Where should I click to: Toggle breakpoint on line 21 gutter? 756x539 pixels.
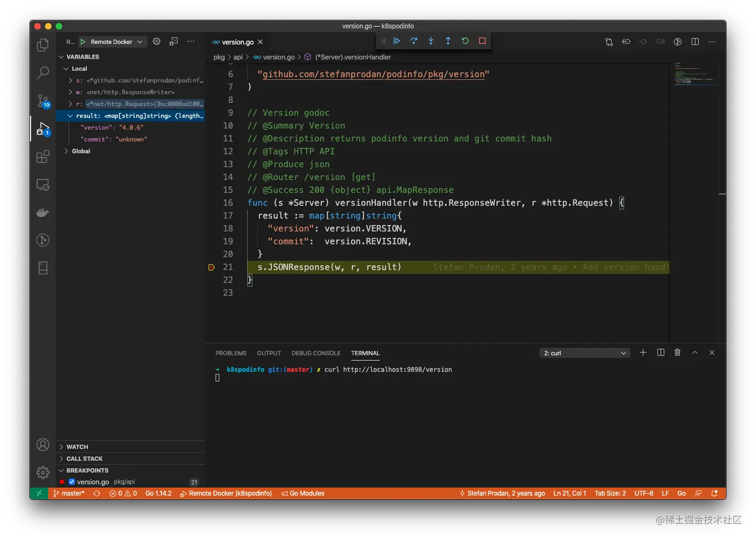[x=212, y=267]
